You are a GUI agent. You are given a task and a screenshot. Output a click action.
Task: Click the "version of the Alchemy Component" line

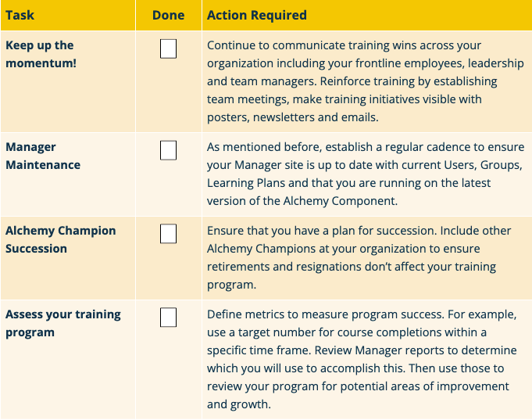pos(302,200)
